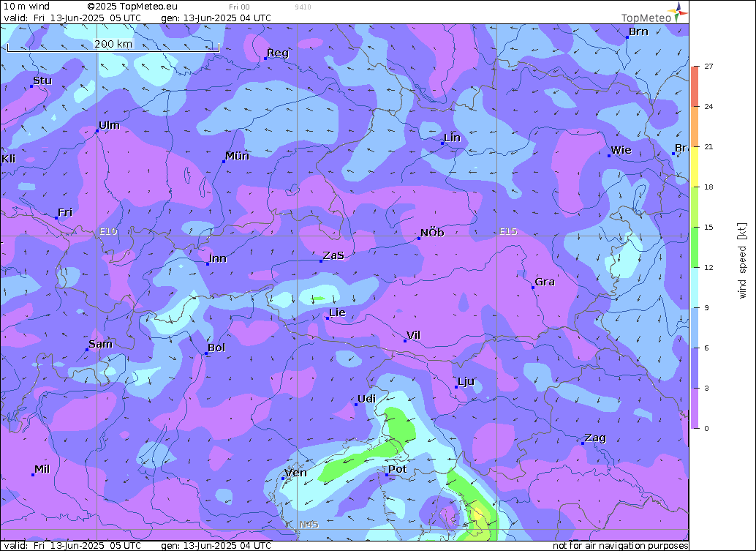
Task: Click the Gra city label
Action: (545, 282)
